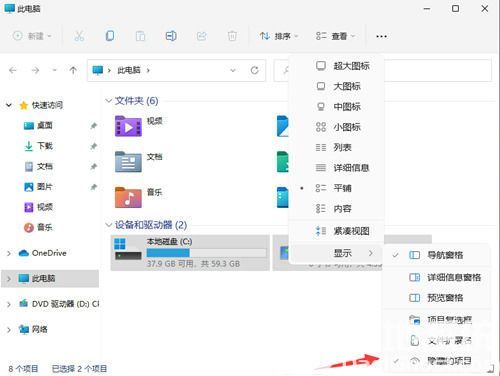Toggle 隐藏的项目 in Show submenu
Screen dimensions: 500x376
437,361
